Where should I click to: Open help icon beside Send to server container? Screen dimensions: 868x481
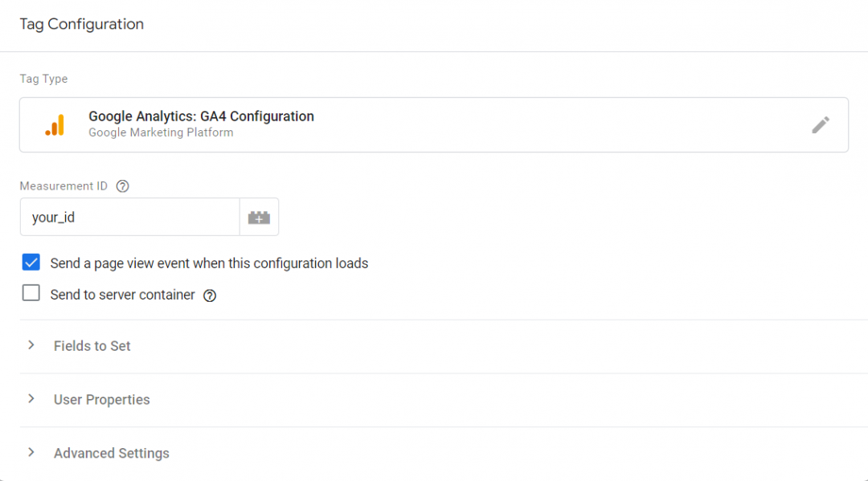point(210,296)
